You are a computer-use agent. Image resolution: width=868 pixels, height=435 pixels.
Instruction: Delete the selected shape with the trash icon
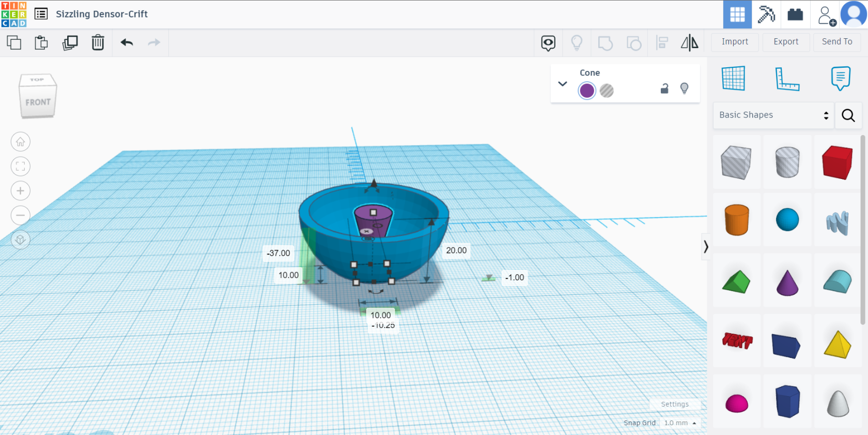point(98,42)
